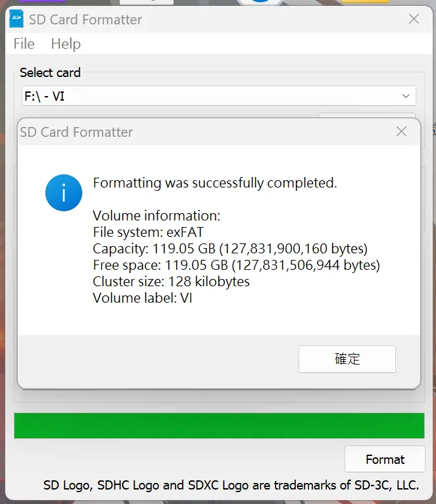
Task: Expand the Select card dropdown arrow
Action: 406,97
